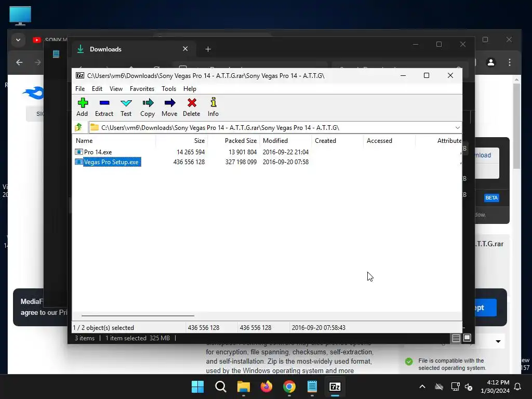Open the Info toolbar button
The width and height of the screenshot is (532, 399).
point(213,107)
